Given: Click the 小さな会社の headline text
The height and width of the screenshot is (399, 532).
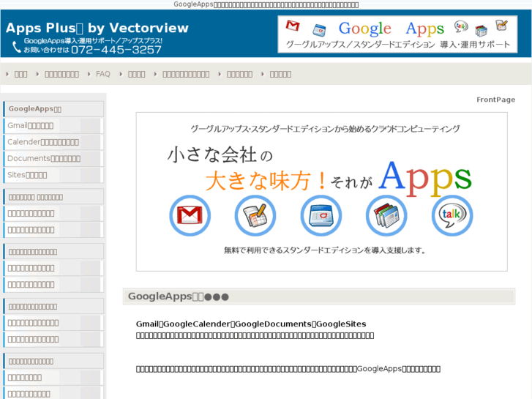Looking at the screenshot, I should click(220, 155).
